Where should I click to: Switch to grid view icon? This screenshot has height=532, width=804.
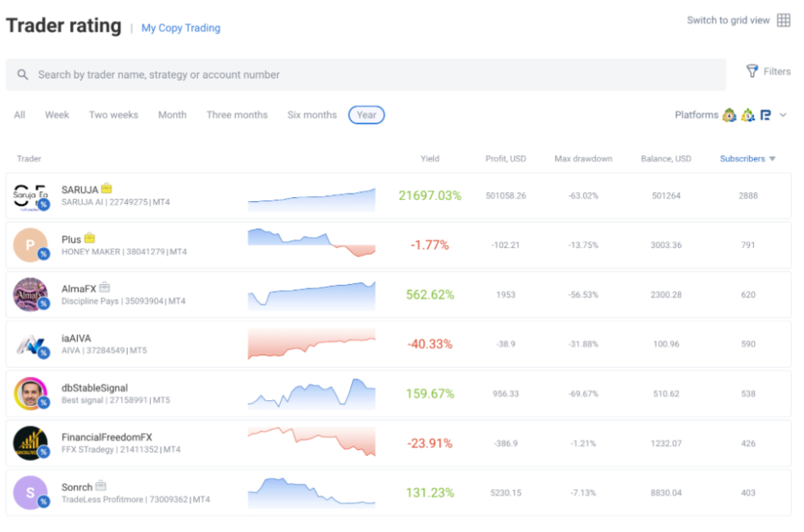783,20
